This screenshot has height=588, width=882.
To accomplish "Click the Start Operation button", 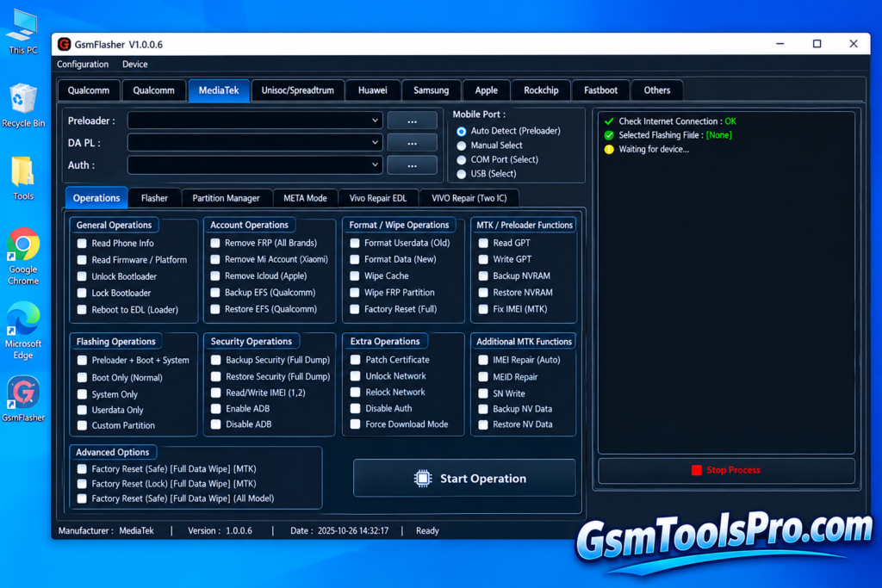I will click(464, 479).
